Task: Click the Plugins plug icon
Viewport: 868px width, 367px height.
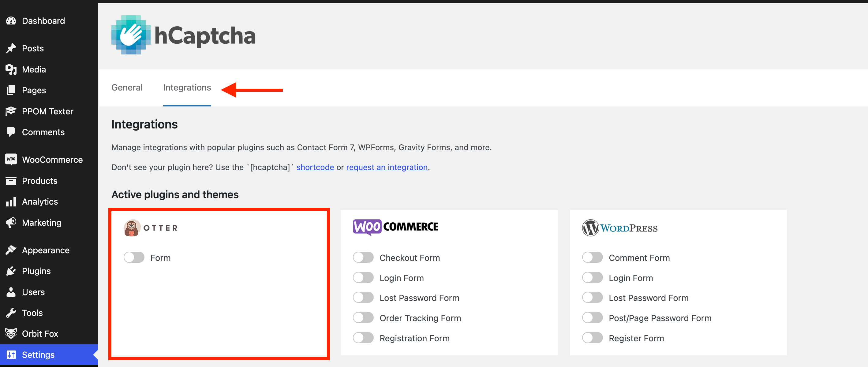Action: pyautogui.click(x=11, y=271)
